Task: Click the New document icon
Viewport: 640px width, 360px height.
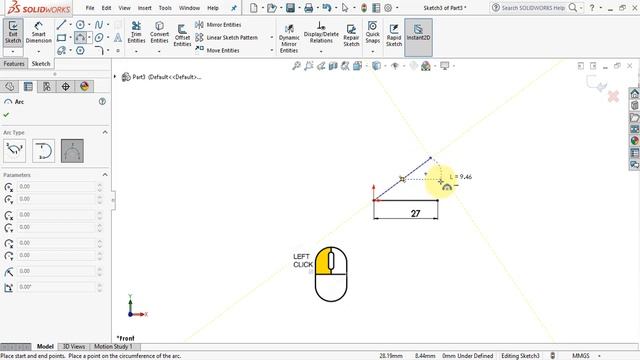Action: click(254, 8)
